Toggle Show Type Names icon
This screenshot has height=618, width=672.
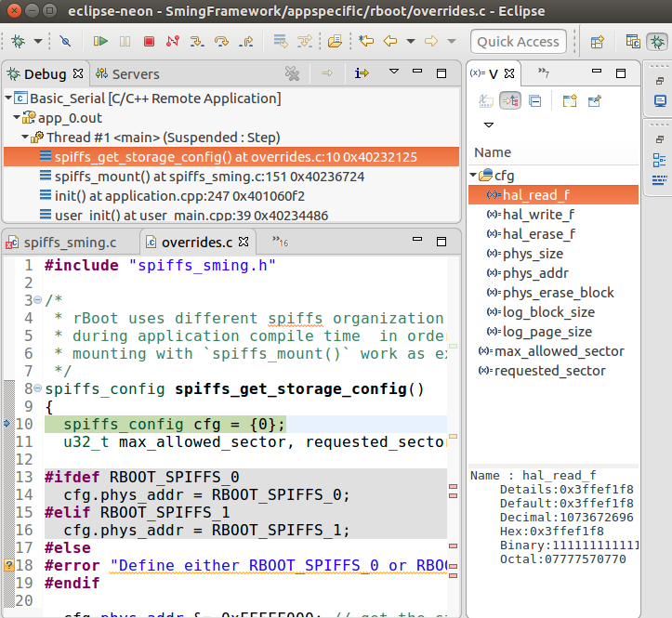pyautogui.click(x=485, y=101)
